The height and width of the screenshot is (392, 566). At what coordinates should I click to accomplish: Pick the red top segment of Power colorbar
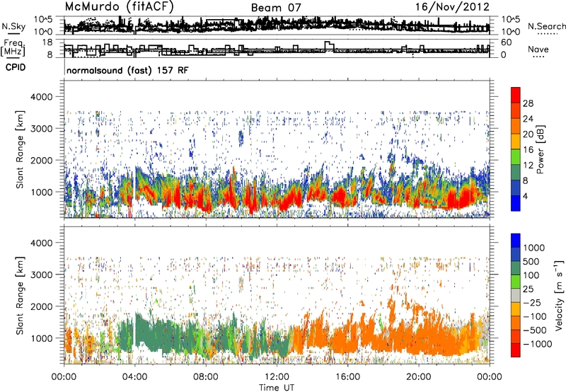tap(516, 95)
